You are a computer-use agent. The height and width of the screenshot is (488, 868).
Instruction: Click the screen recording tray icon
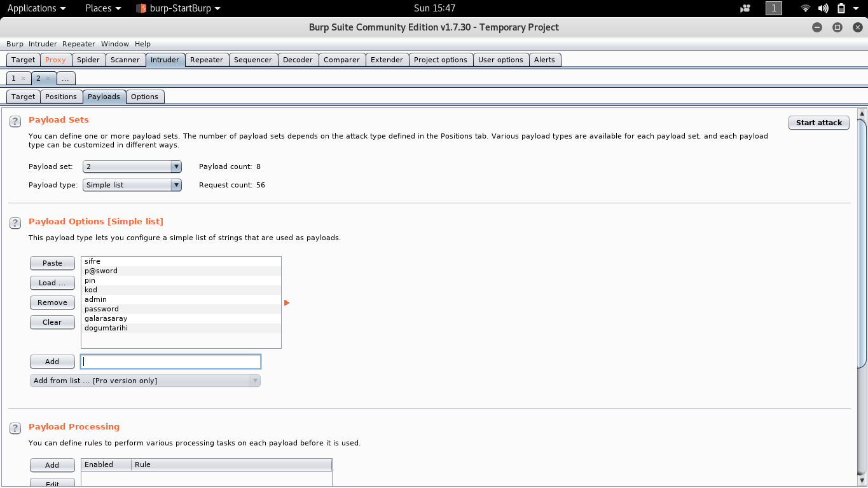tap(746, 8)
